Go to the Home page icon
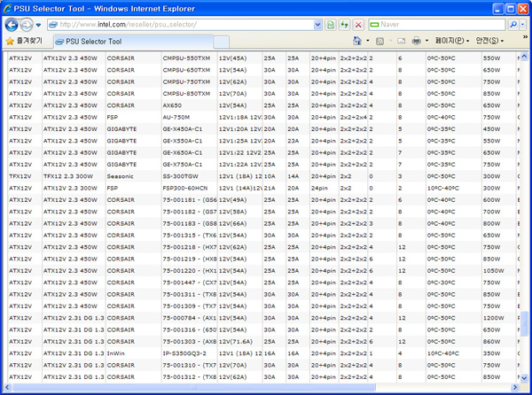Image resolution: width=532 pixels, height=395 pixels. pos(357,41)
